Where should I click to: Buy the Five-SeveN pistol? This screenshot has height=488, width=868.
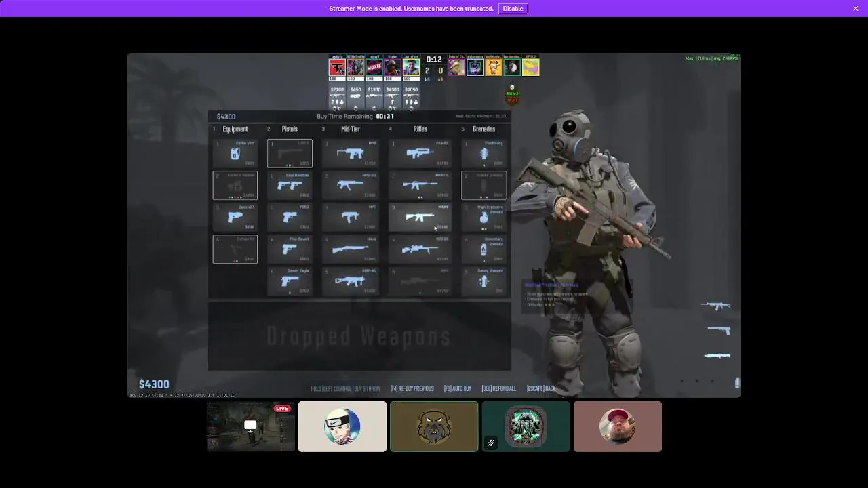tap(290, 249)
